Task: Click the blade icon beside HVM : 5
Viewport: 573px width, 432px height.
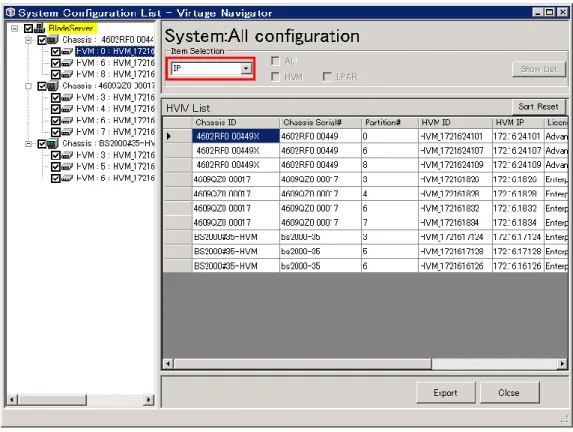Action: (67, 167)
